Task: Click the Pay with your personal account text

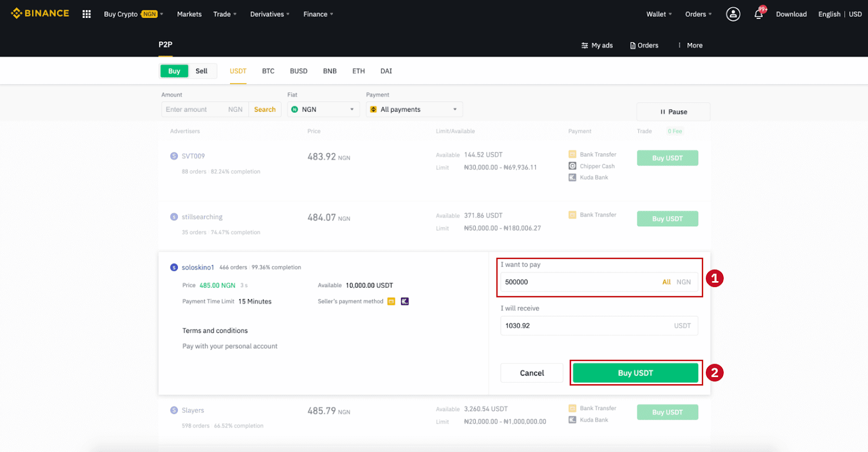Action: tap(230, 346)
